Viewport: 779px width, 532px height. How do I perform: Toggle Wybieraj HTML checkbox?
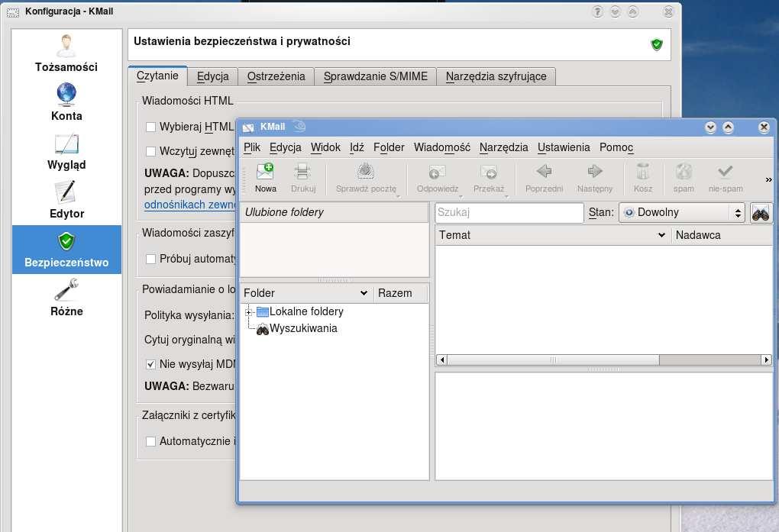(150, 127)
